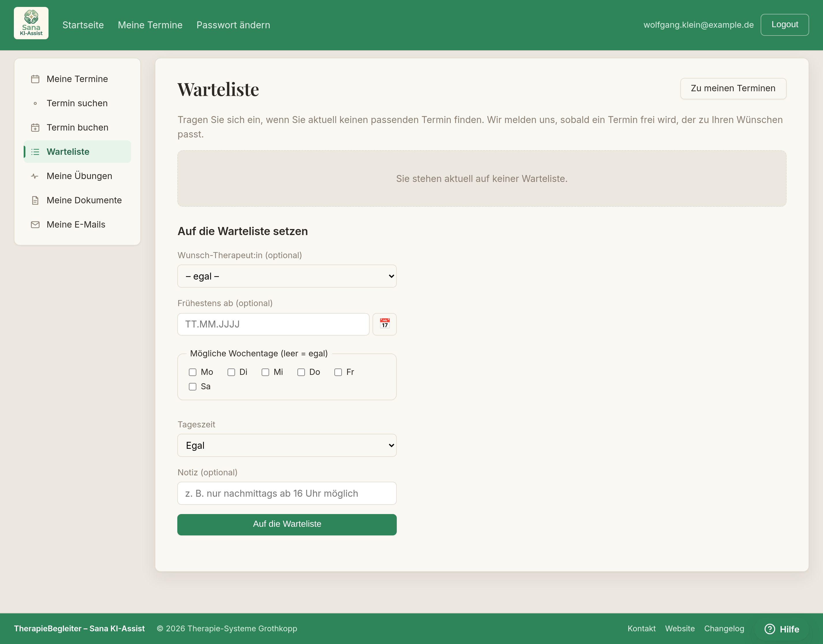Open Passwort ändern in top navigation
Viewport: 823px width, 644px height.
pyautogui.click(x=233, y=25)
